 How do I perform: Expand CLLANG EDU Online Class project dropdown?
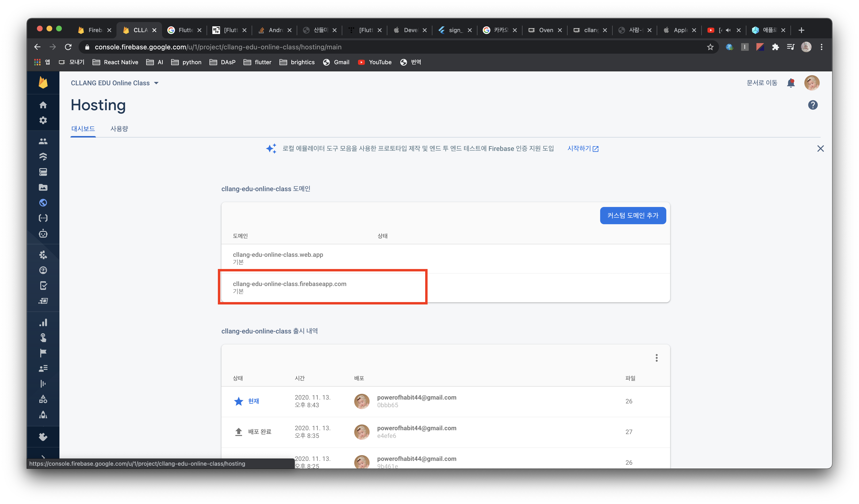[x=115, y=83]
